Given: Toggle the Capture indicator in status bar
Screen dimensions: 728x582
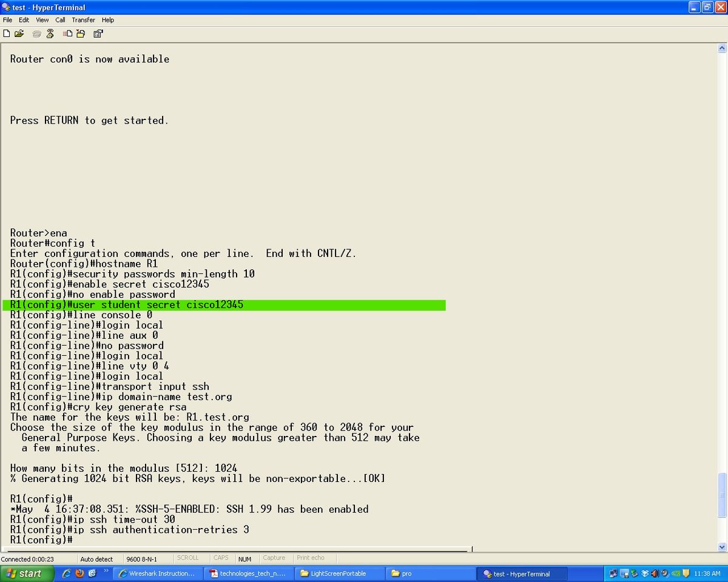Looking at the screenshot, I should [275, 558].
